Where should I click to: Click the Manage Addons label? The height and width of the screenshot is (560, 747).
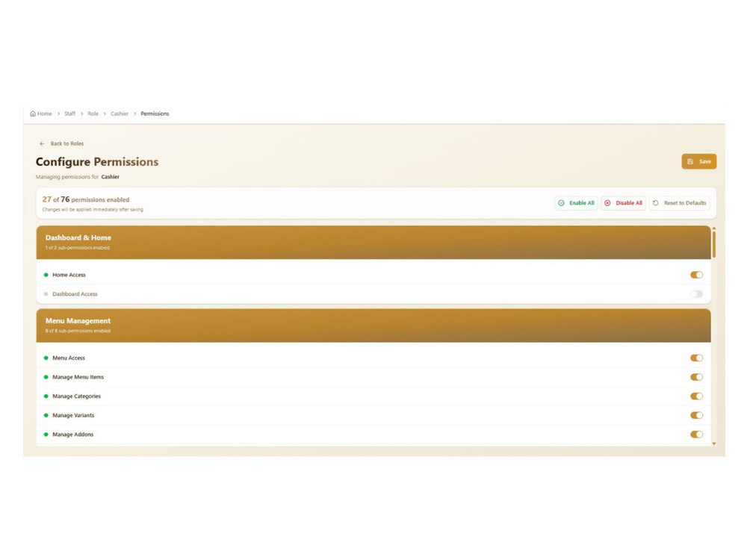(73, 435)
